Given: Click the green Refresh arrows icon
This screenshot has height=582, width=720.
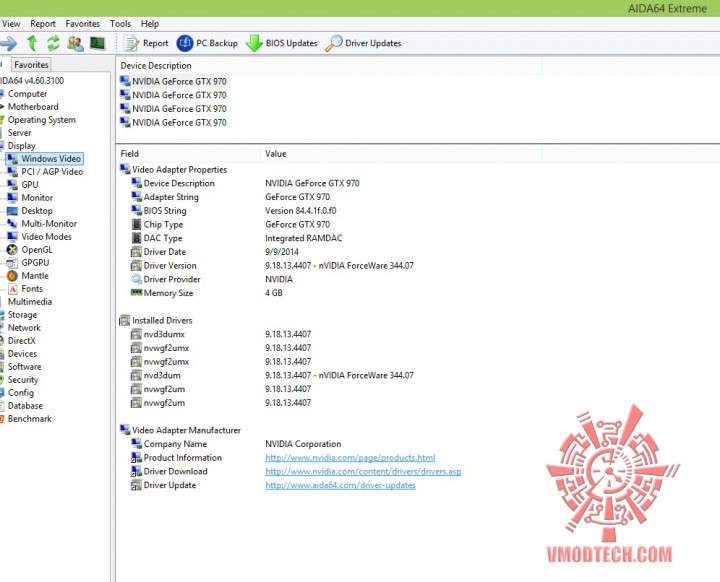Looking at the screenshot, I should [x=53, y=43].
